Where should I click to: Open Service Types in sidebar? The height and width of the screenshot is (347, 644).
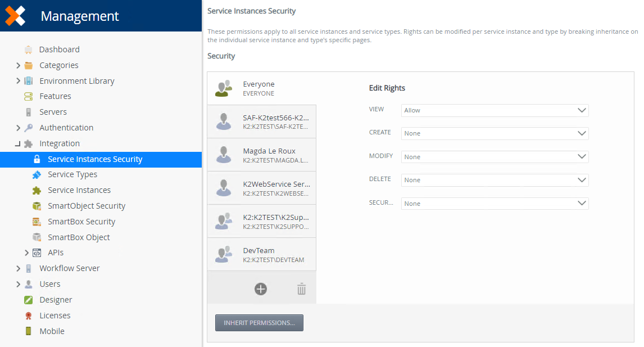72,174
